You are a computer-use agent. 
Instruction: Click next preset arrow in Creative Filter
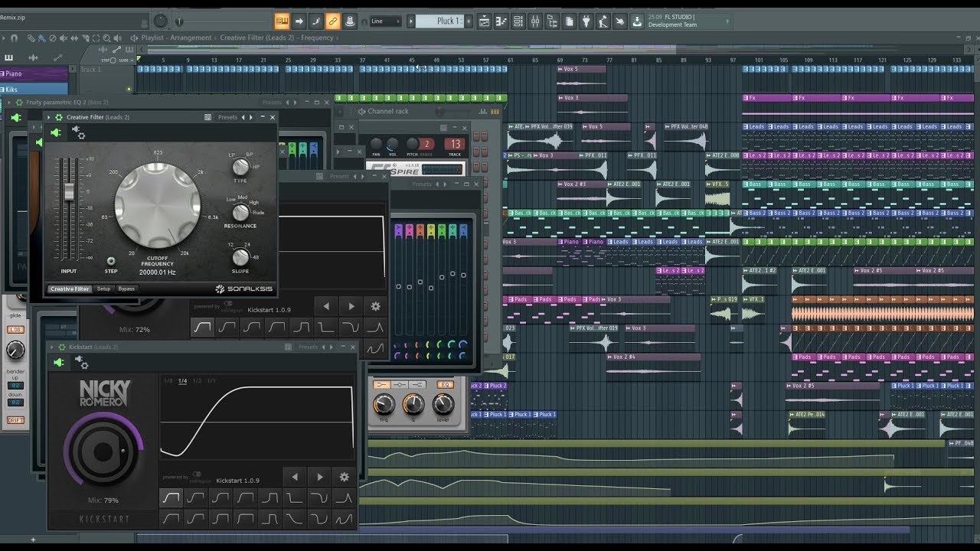[x=250, y=117]
